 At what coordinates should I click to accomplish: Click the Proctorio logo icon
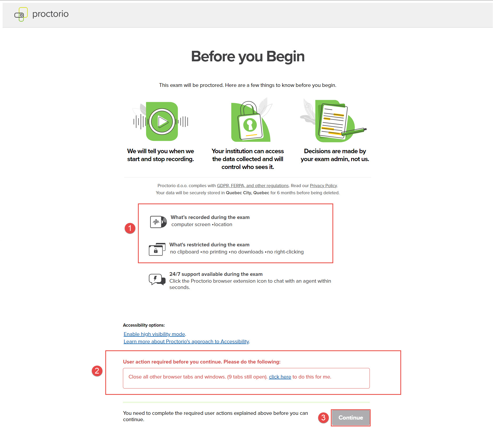tap(21, 14)
